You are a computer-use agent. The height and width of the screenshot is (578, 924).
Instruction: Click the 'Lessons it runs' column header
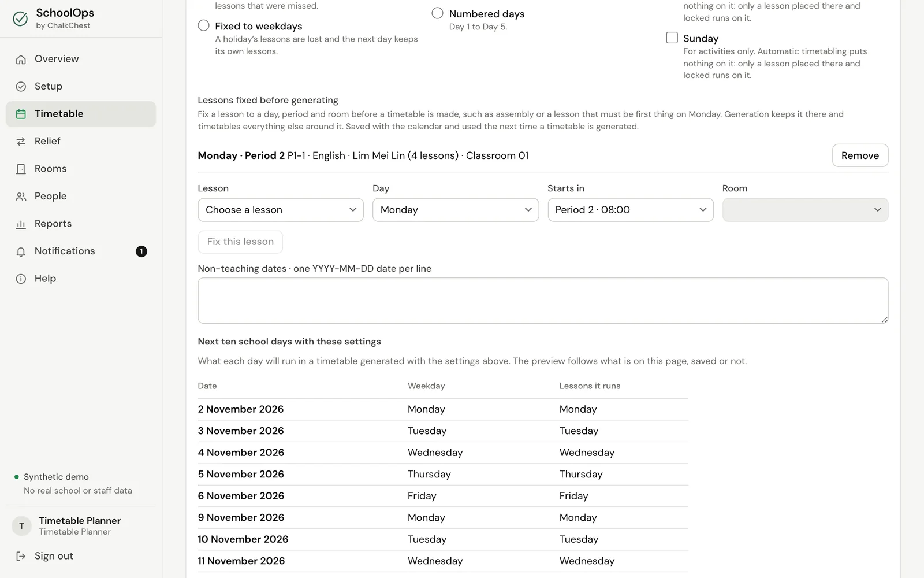click(x=590, y=386)
